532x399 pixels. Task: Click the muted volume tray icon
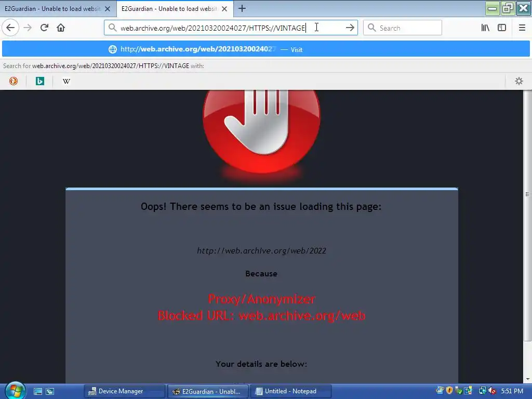tap(492, 391)
